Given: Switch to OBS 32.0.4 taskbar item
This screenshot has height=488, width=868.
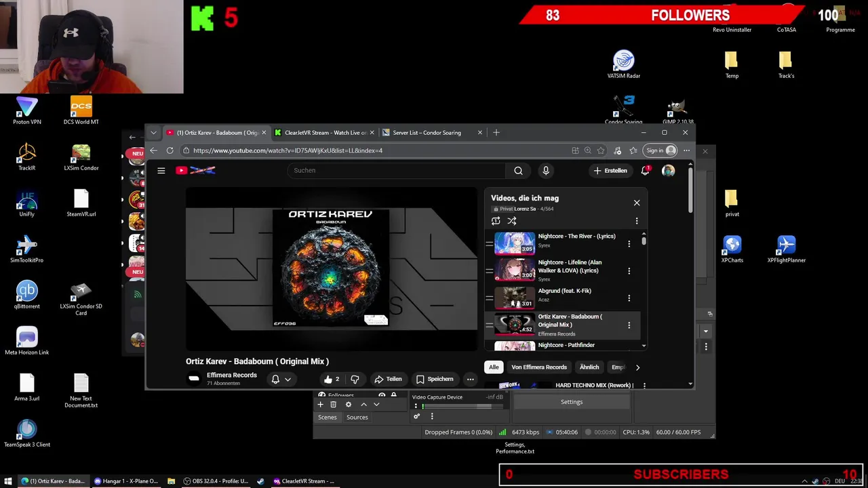Looking at the screenshot, I should [216, 481].
